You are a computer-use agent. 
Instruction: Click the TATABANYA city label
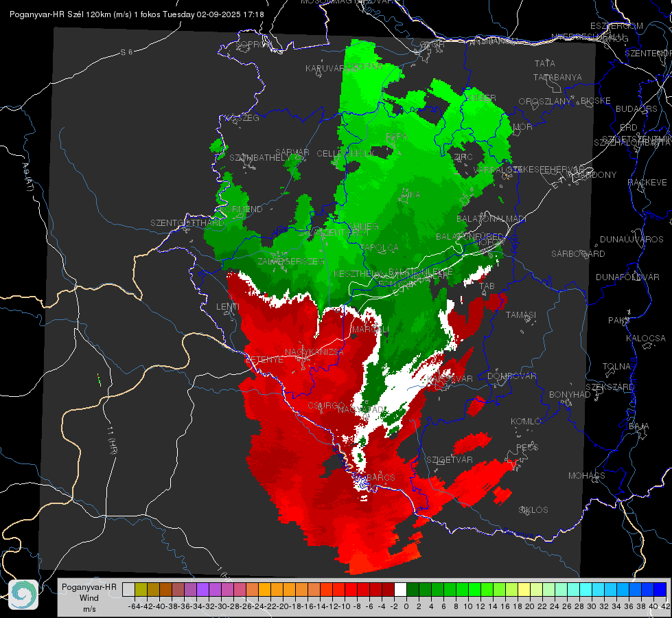coord(557,77)
